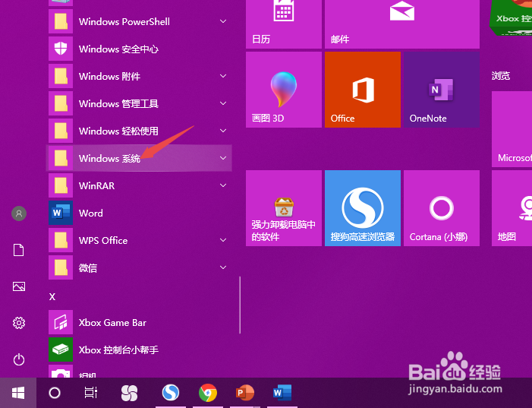Expand 微信 folder chevron
Viewport: 532px width, 408px height.
pos(223,267)
